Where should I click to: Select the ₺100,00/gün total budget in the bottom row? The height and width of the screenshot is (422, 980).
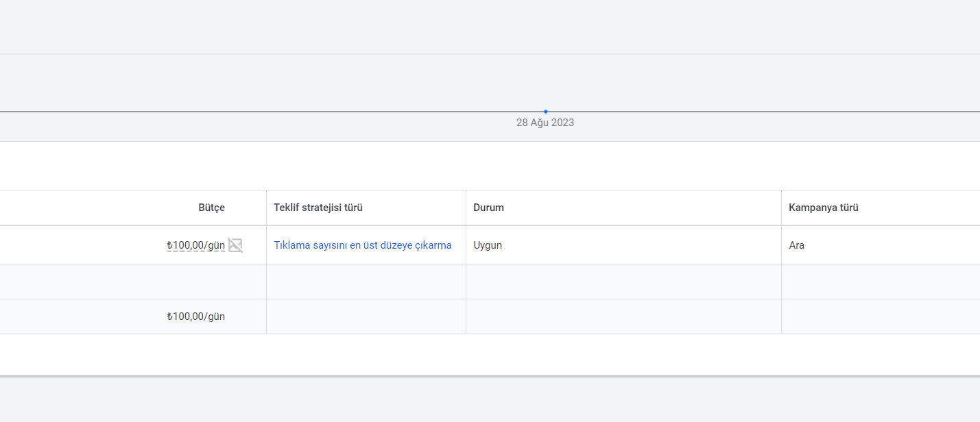tap(195, 316)
